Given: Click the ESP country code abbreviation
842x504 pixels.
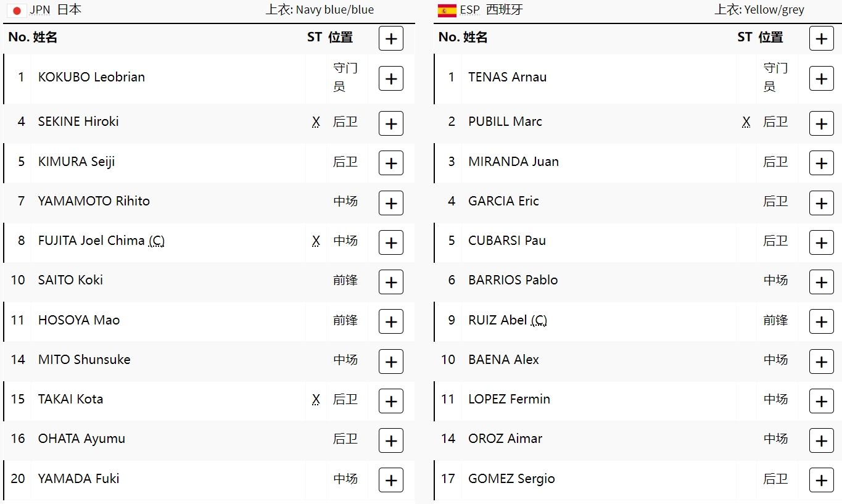Looking at the screenshot, I should tap(469, 10).
